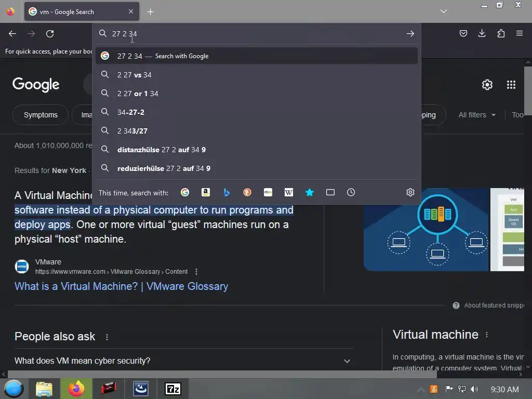
Task: Search this time with DuckDuckGo
Action: (x=247, y=192)
